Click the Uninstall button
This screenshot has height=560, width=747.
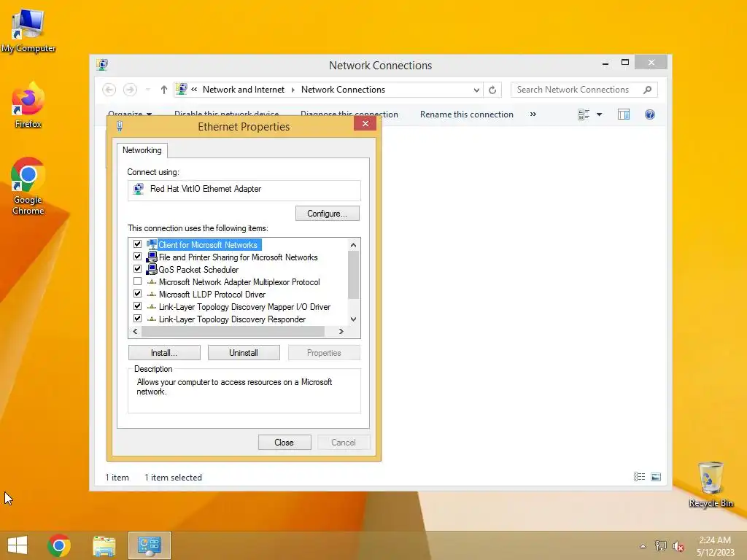coord(244,353)
